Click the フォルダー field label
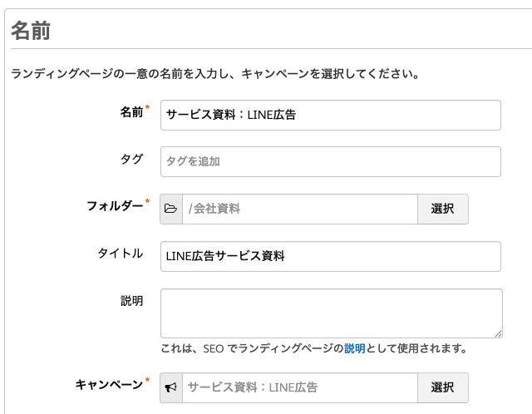This screenshot has height=414, width=532. pyautogui.click(x=115, y=205)
